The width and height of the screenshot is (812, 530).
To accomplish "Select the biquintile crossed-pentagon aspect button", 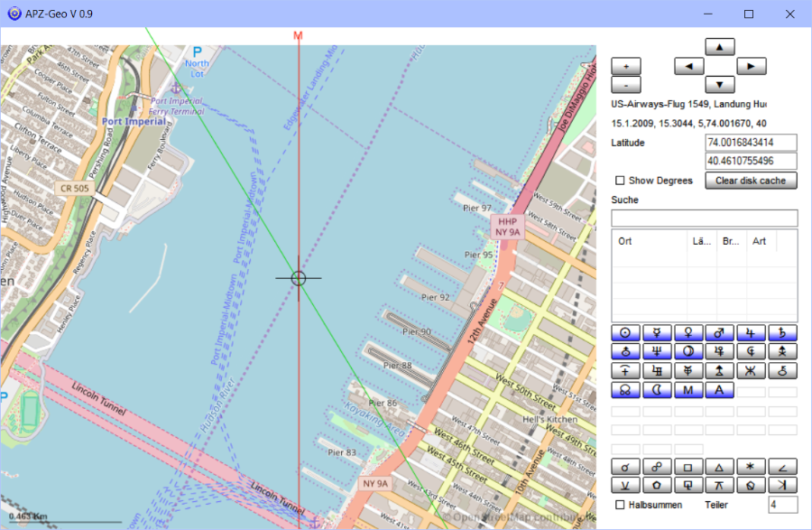I will (751, 486).
